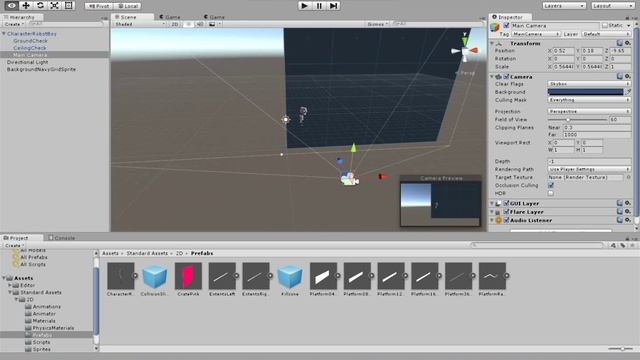Viewport: 640px width, 360px height.
Task: Open Camera component gear settings
Action: coord(628,76)
